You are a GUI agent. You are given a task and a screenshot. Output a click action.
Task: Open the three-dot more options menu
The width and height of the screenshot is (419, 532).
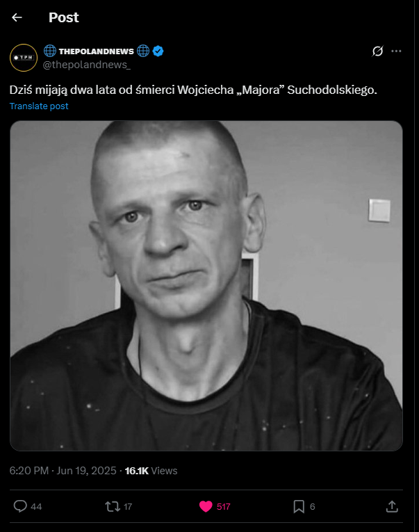click(x=396, y=51)
